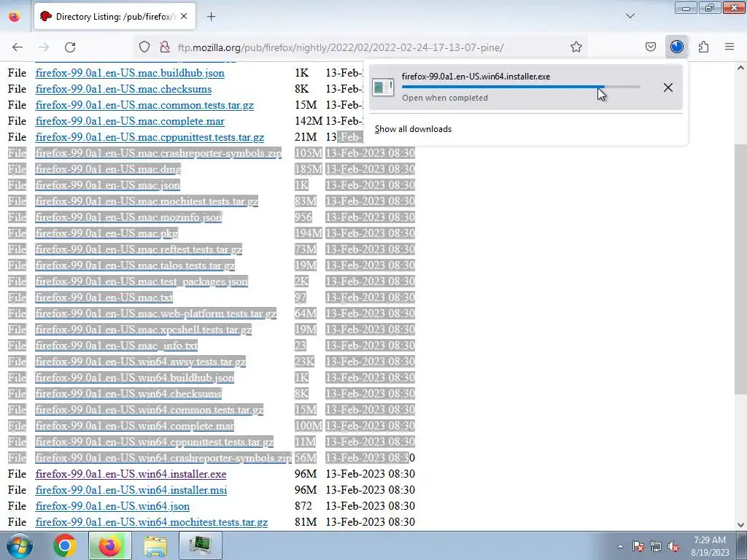This screenshot has width=747, height=560.
Task: Download win64.awsy.tests.tar.gz file
Action: click(x=141, y=362)
